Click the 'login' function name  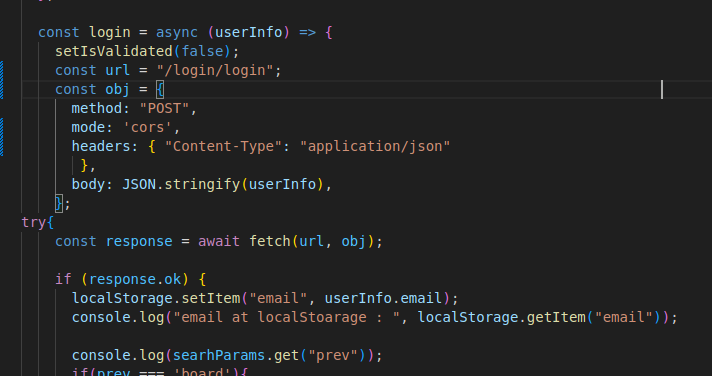[x=110, y=33]
